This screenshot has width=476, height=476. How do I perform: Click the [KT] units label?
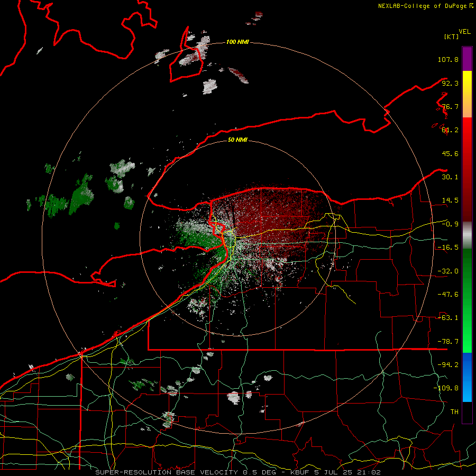451,36
